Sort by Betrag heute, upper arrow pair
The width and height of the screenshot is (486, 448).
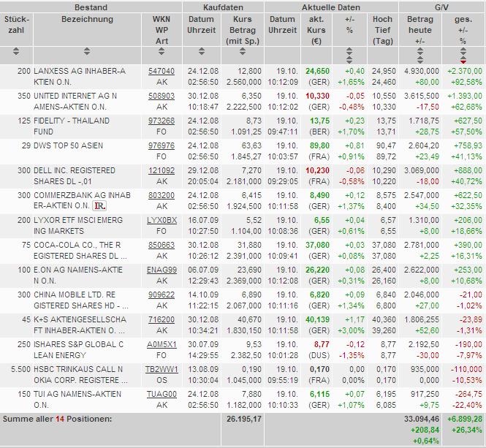[x=420, y=51]
